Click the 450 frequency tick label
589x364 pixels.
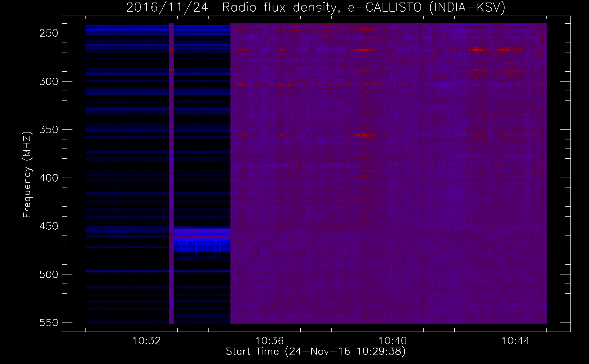click(x=48, y=226)
